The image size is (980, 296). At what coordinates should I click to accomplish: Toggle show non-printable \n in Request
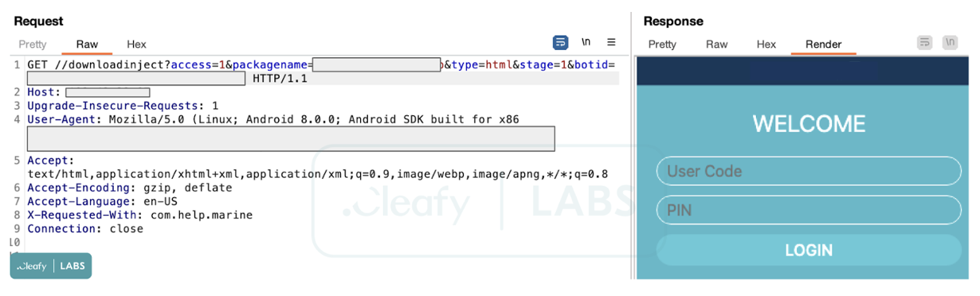tap(586, 42)
